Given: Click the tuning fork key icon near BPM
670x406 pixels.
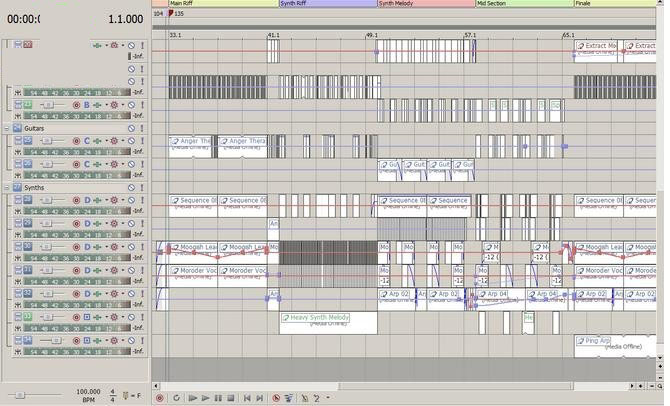Looking at the screenshot, I should [126, 395].
